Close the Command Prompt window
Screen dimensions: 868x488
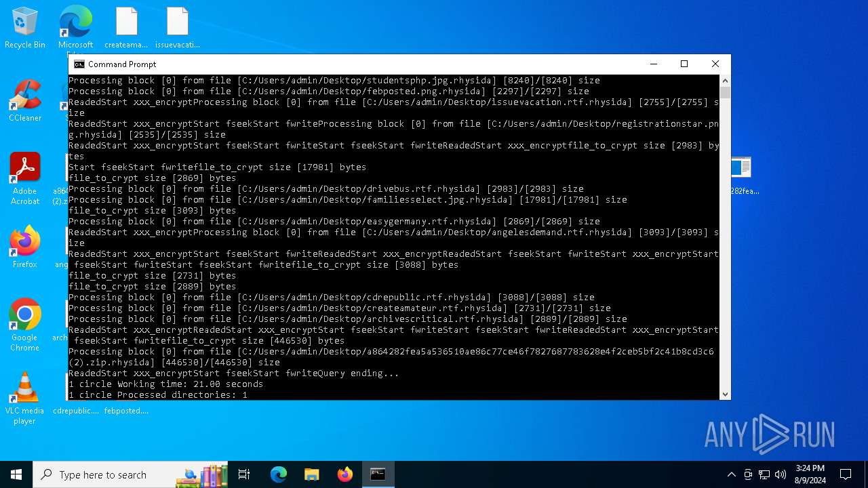point(715,64)
